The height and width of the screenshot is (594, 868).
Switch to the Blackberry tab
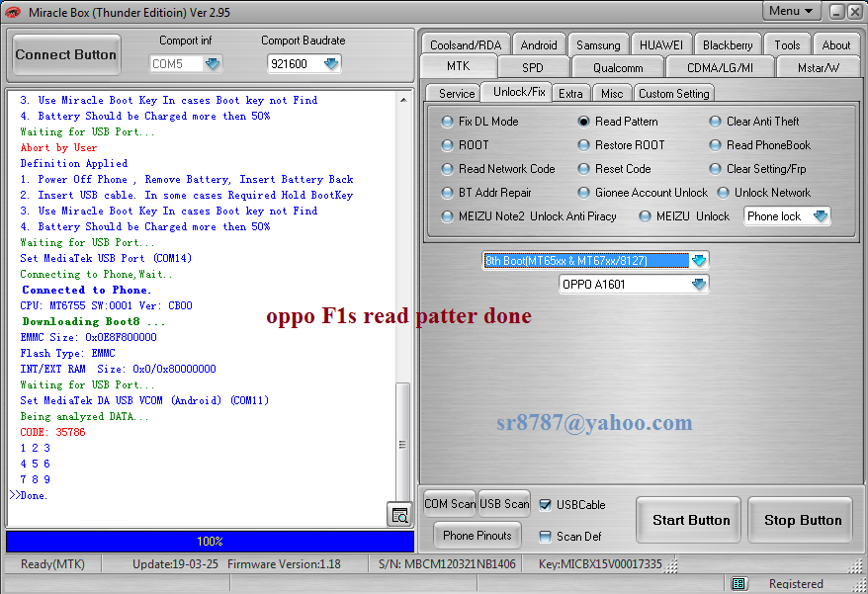(728, 44)
